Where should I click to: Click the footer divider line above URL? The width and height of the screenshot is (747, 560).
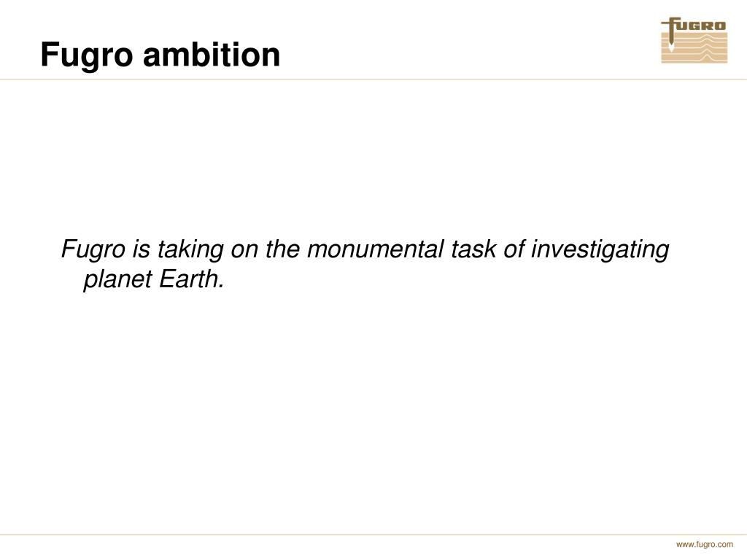tap(373, 534)
